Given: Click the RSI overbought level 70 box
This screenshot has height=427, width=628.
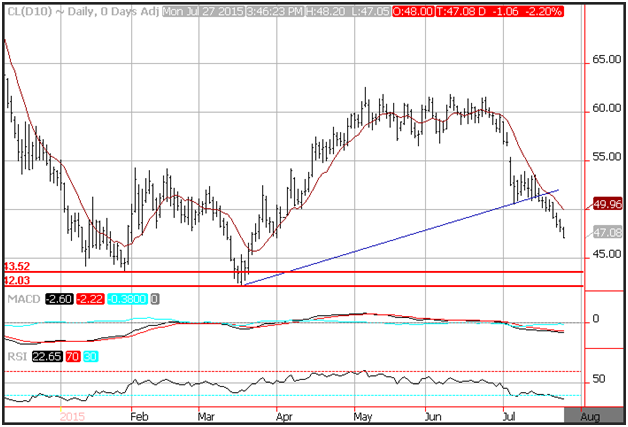Looking at the screenshot, I should click(73, 355).
